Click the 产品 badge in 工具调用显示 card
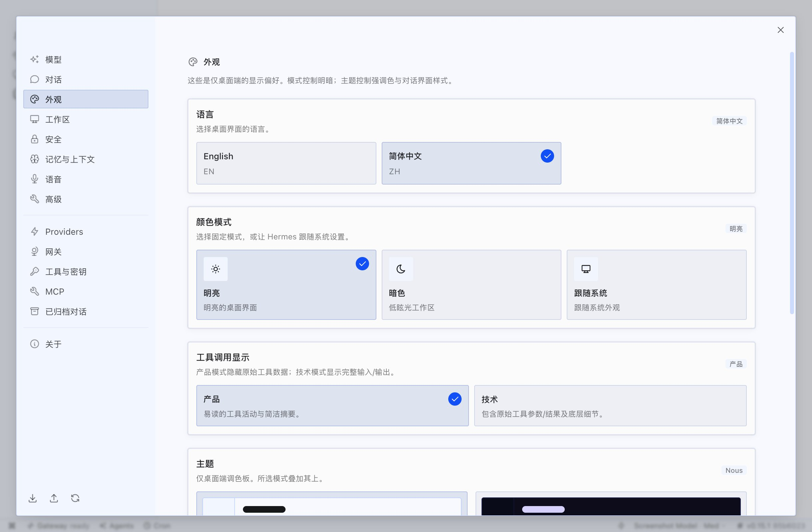 pos(736,364)
